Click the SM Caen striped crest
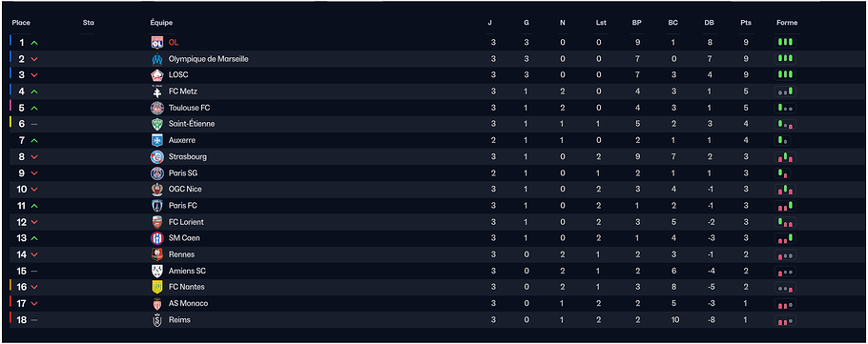Image resolution: width=868 pixels, height=344 pixels. coord(157,238)
